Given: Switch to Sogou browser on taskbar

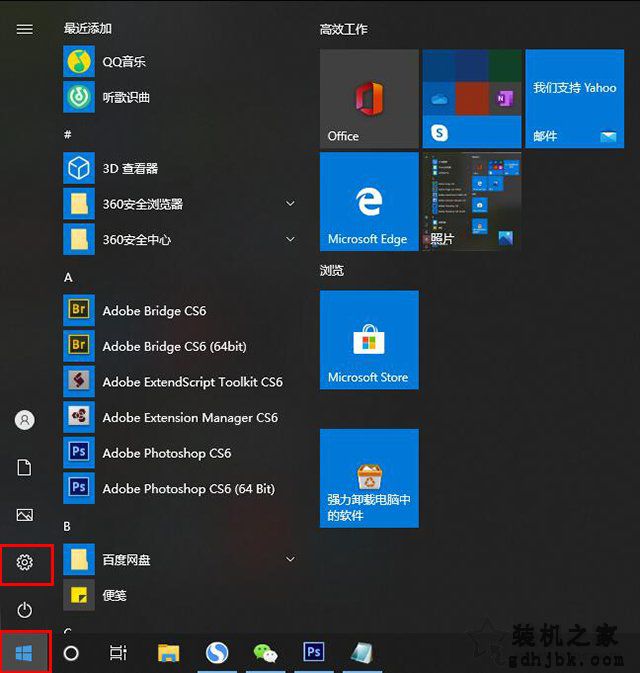Looking at the screenshot, I should pyautogui.click(x=217, y=653).
